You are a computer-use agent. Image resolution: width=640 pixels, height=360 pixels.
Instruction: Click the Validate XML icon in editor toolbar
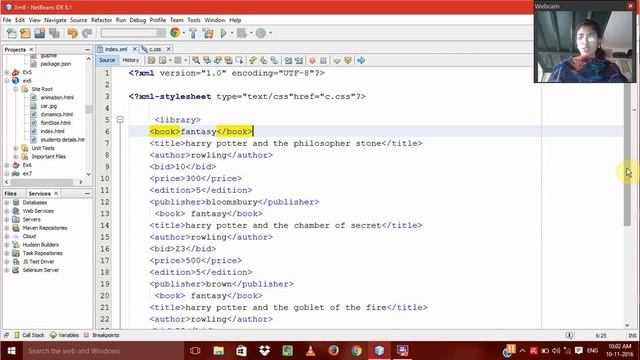pyautogui.click(x=348, y=60)
